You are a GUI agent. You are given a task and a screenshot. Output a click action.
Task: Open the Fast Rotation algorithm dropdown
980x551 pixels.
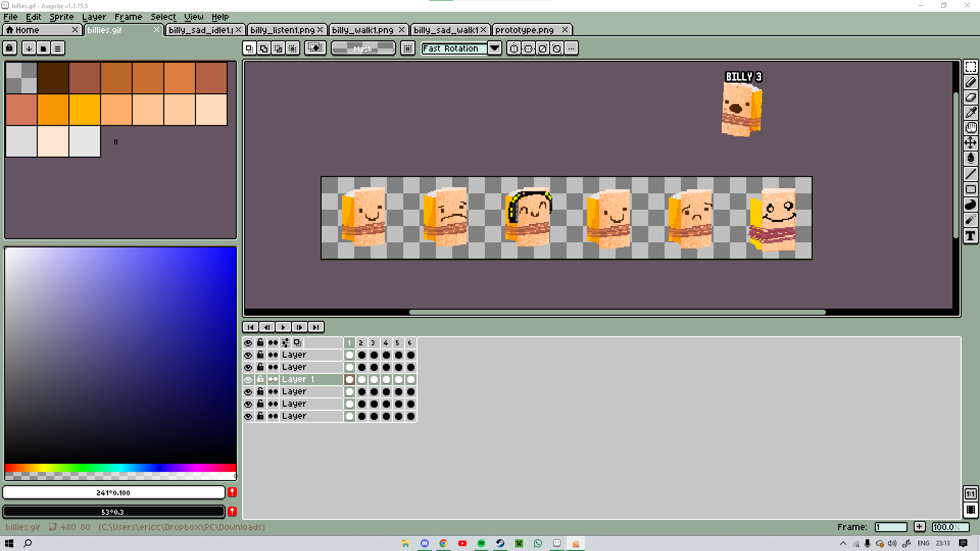pos(494,48)
